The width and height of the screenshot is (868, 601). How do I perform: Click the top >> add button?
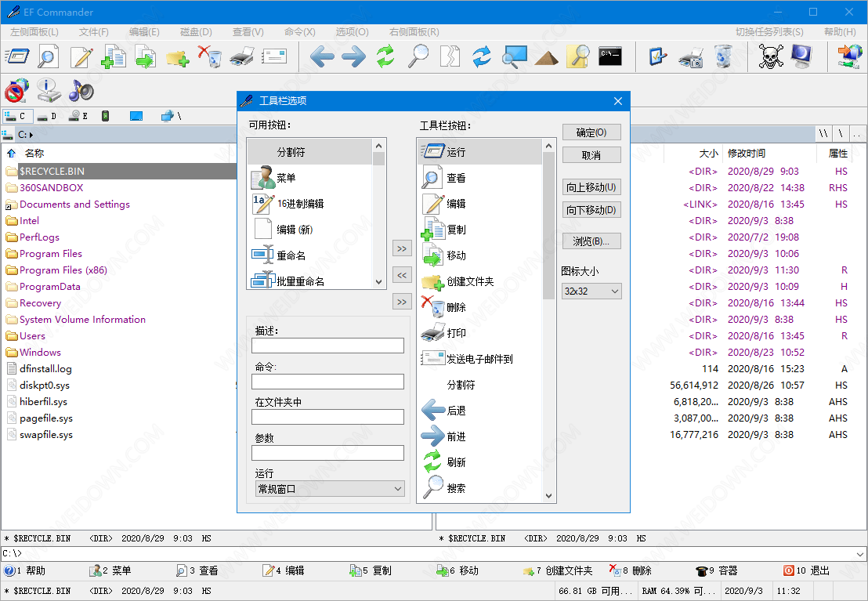tap(402, 248)
